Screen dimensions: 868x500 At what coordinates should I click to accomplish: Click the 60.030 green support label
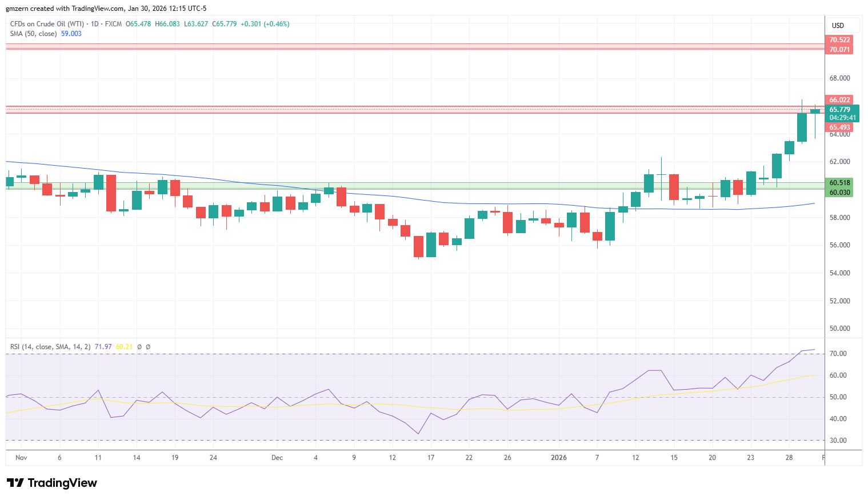pyautogui.click(x=839, y=193)
